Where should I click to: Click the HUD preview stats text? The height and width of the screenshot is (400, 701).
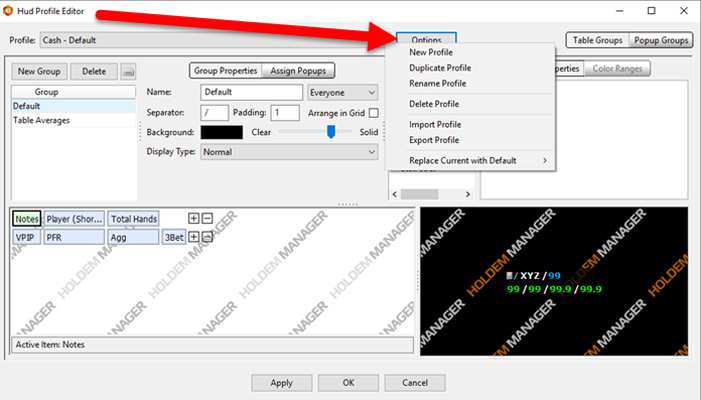(554, 282)
